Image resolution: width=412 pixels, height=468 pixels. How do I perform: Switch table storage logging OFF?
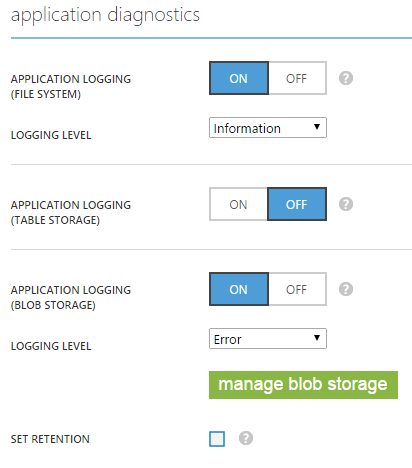tap(297, 204)
